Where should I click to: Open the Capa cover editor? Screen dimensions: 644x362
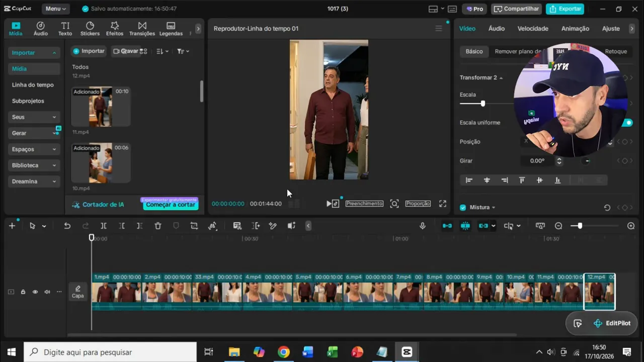tap(77, 292)
